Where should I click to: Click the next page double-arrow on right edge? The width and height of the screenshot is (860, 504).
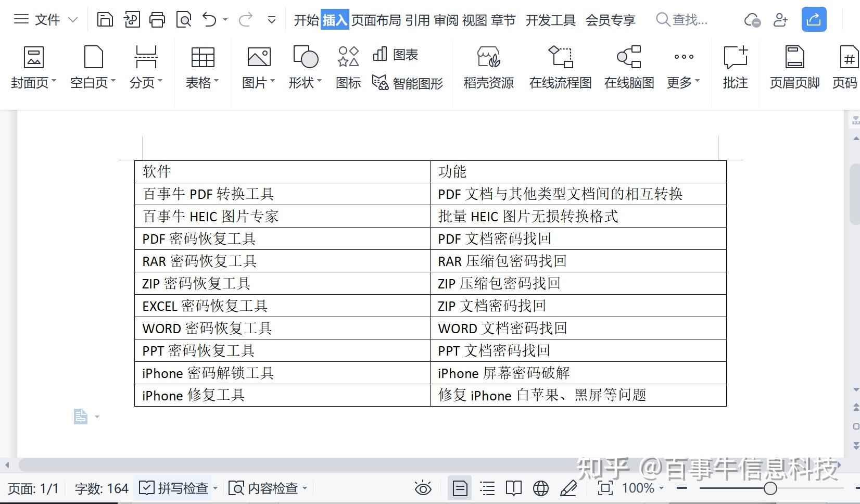point(856,445)
